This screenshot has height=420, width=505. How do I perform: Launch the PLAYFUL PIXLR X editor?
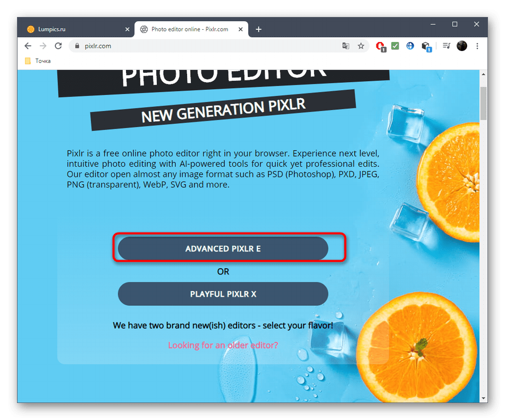click(223, 294)
